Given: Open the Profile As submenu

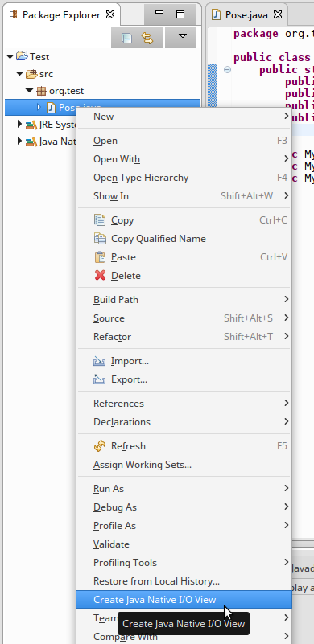Looking at the screenshot, I should pos(184,526).
